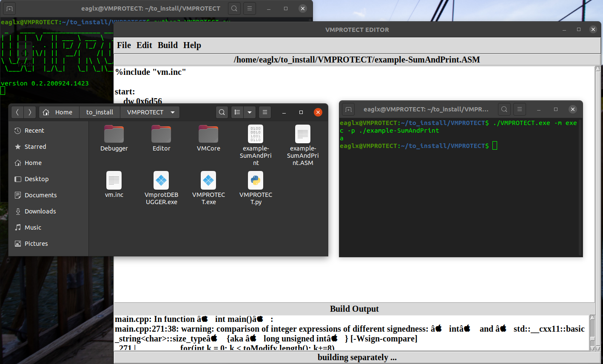Open the Debugger folder
This screenshot has height=364, width=603.
(114, 138)
